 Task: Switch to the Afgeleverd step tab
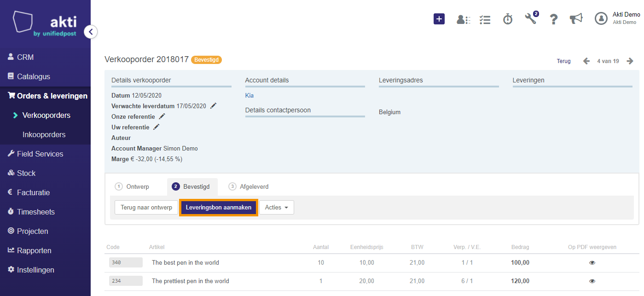tap(249, 186)
